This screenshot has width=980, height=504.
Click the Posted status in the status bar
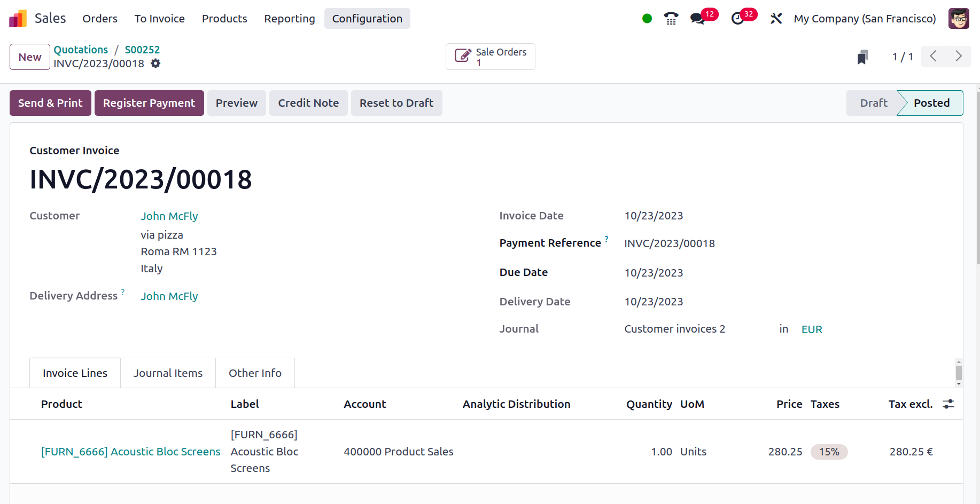pyautogui.click(x=931, y=103)
